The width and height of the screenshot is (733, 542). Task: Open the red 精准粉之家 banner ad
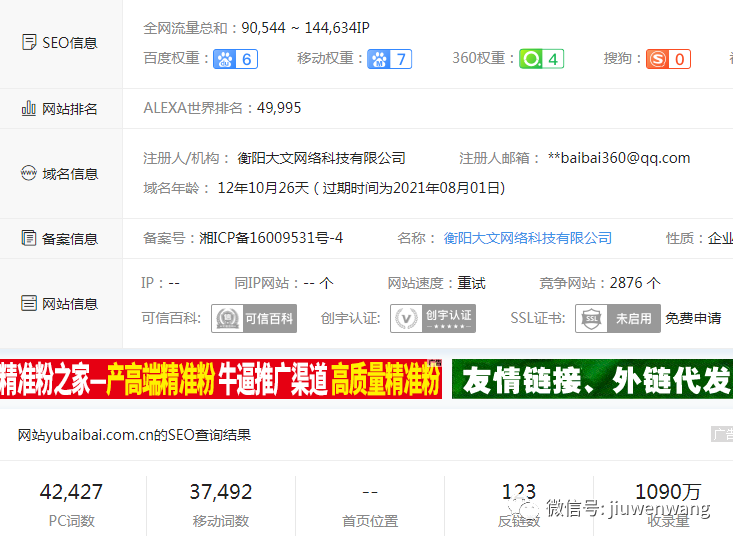(x=221, y=379)
